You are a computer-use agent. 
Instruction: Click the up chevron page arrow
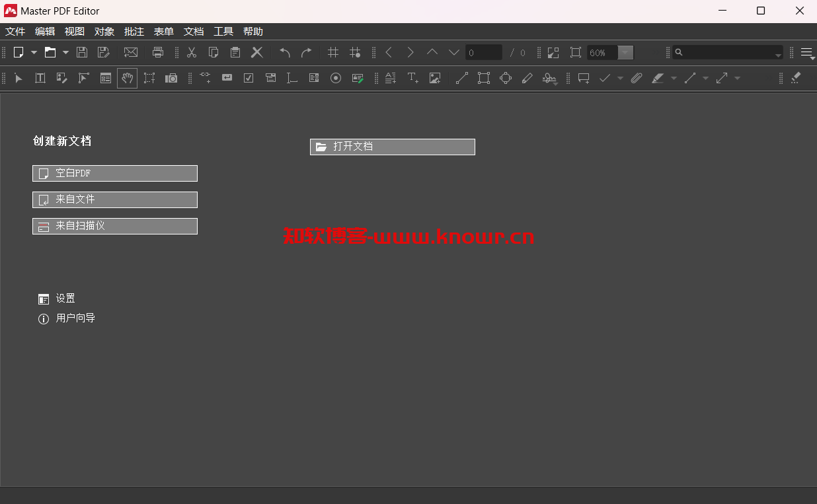coord(432,52)
